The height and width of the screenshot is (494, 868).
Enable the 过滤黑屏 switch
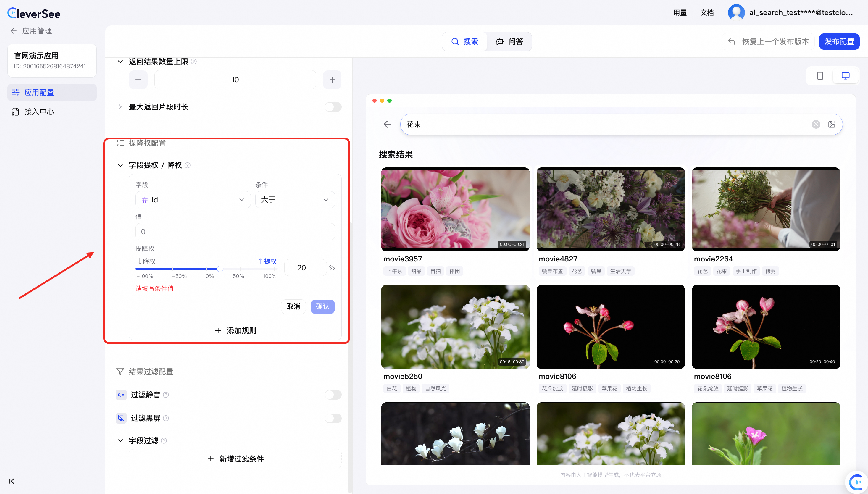coord(333,418)
